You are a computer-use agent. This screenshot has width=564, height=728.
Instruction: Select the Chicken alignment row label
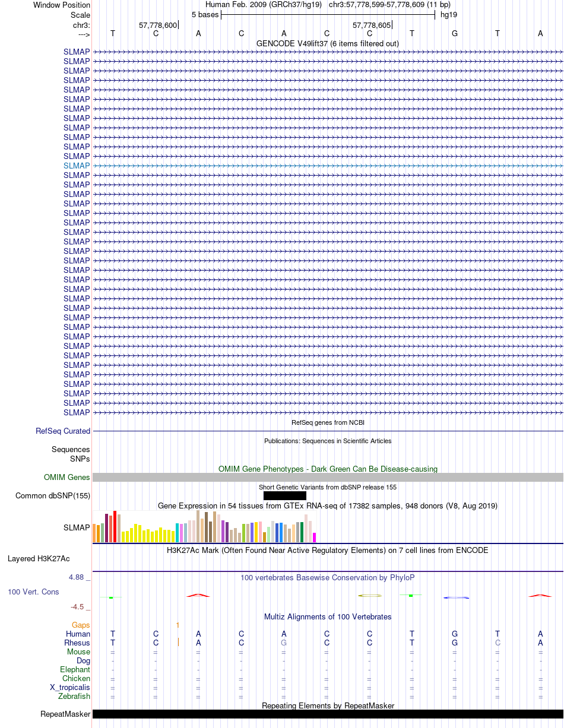coord(76,678)
